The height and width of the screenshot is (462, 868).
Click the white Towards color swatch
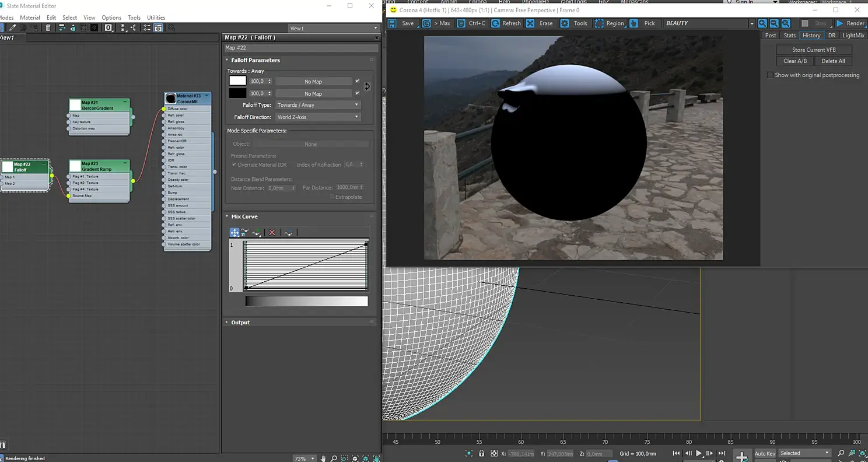click(x=237, y=81)
